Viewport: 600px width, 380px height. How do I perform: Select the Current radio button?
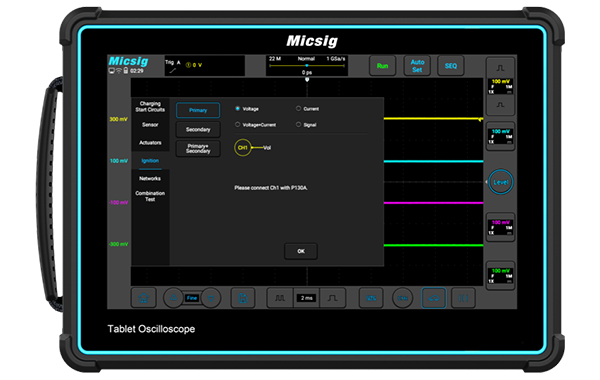pyautogui.click(x=298, y=109)
